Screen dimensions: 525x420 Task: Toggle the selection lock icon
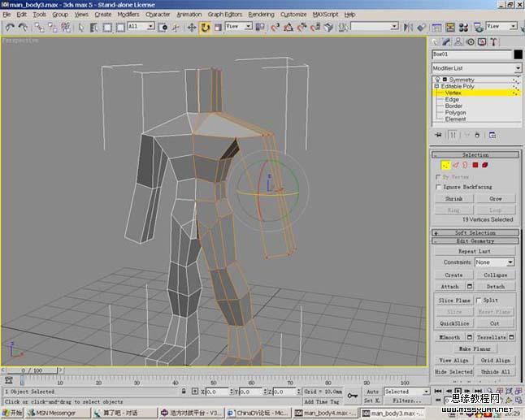184,392
